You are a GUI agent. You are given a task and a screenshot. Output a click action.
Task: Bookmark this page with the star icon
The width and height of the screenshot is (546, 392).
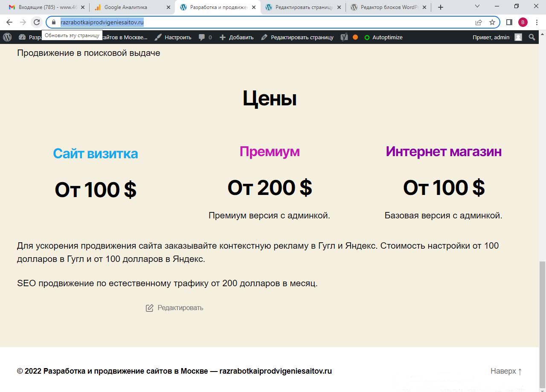[492, 22]
